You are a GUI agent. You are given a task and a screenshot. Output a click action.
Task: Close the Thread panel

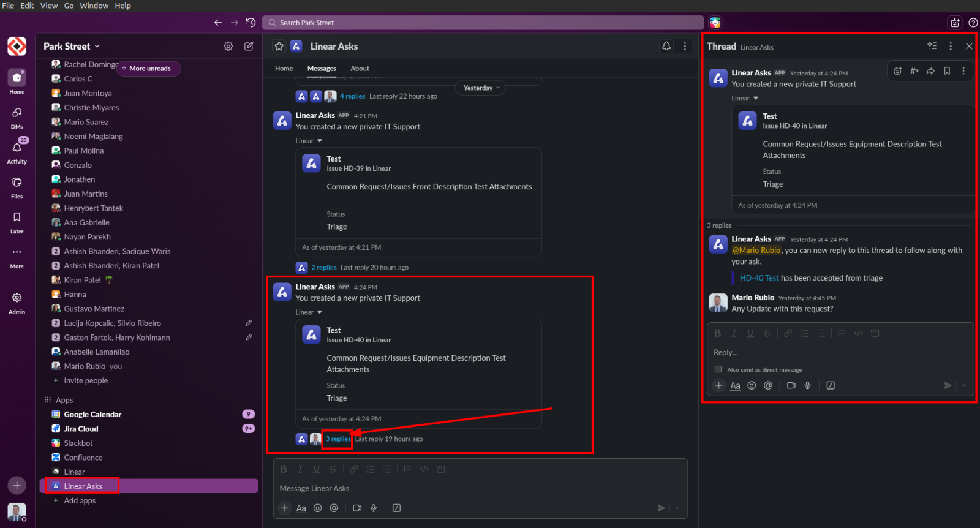[969, 46]
